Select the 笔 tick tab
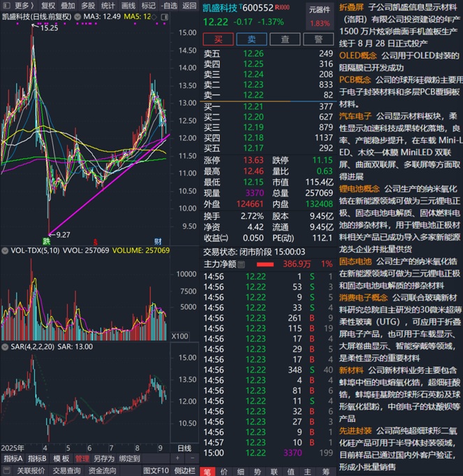 207,471
